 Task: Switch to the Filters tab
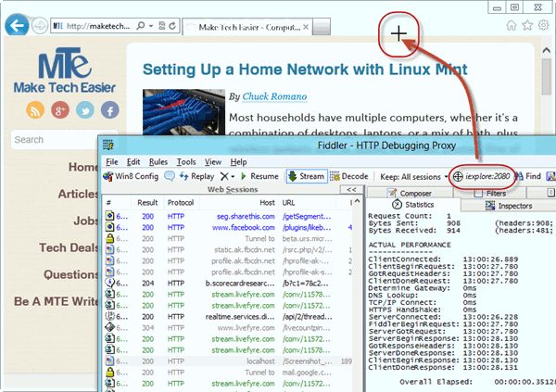coord(490,193)
